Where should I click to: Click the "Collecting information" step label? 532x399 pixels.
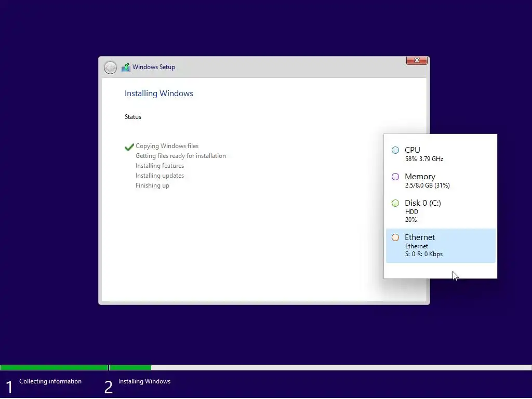point(50,381)
